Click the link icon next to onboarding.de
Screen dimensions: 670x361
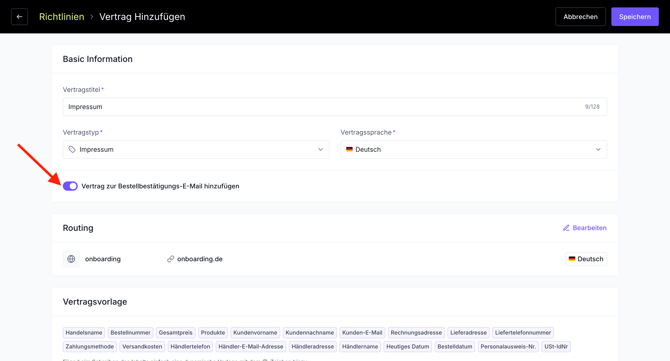pos(170,259)
